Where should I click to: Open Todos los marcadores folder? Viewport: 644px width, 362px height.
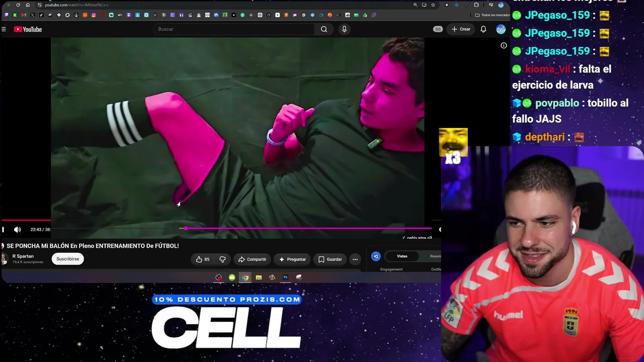tap(493, 15)
